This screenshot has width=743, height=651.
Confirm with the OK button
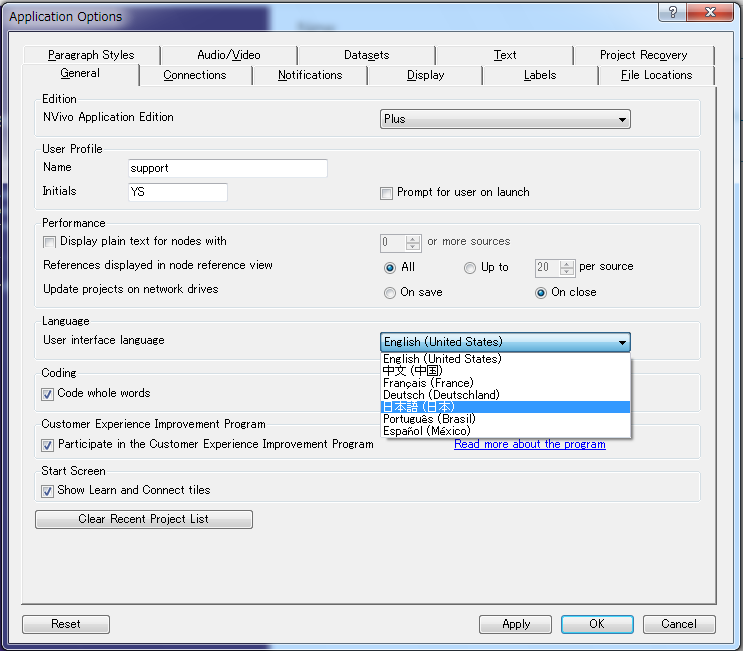pyautogui.click(x=597, y=624)
